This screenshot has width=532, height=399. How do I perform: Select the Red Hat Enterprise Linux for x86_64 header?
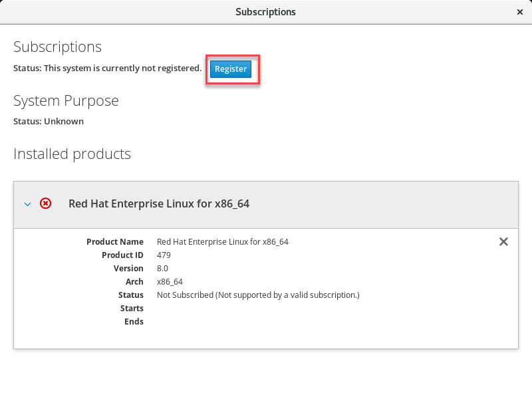point(159,203)
